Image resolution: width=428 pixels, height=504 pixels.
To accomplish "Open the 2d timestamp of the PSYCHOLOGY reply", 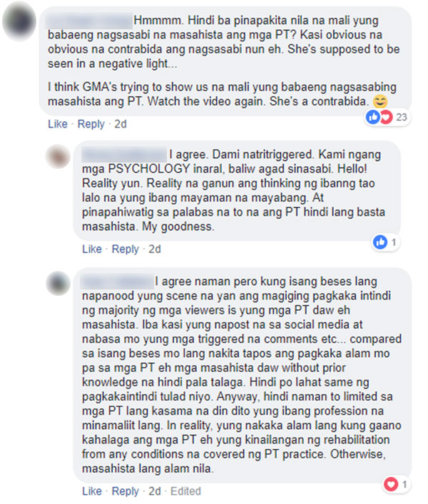I will pos(155,249).
